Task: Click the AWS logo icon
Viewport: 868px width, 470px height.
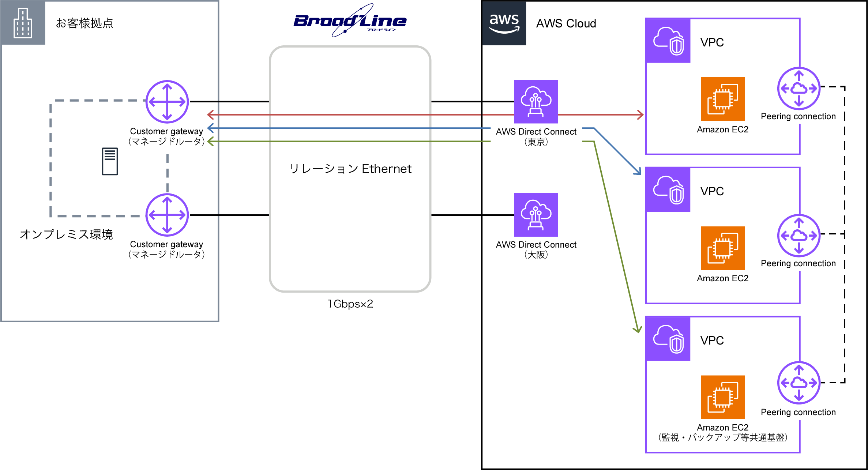Action: point(504,23)
